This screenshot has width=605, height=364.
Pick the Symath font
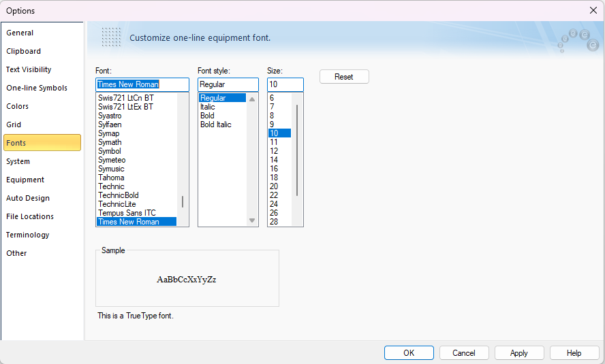(x=136, y=142)
